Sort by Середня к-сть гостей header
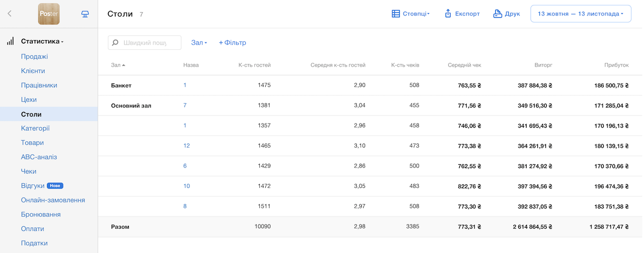The width and height of the screenshot is (644, 253). [338, 65]
